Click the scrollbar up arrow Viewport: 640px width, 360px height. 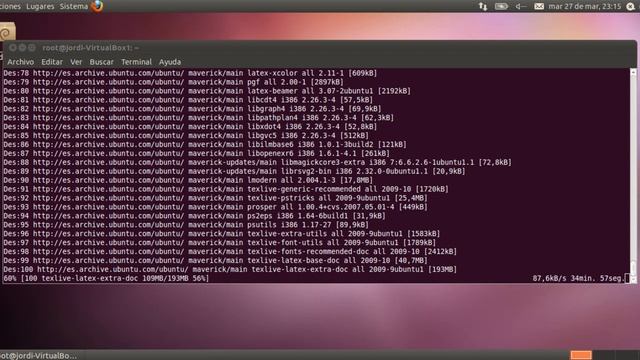633,72
